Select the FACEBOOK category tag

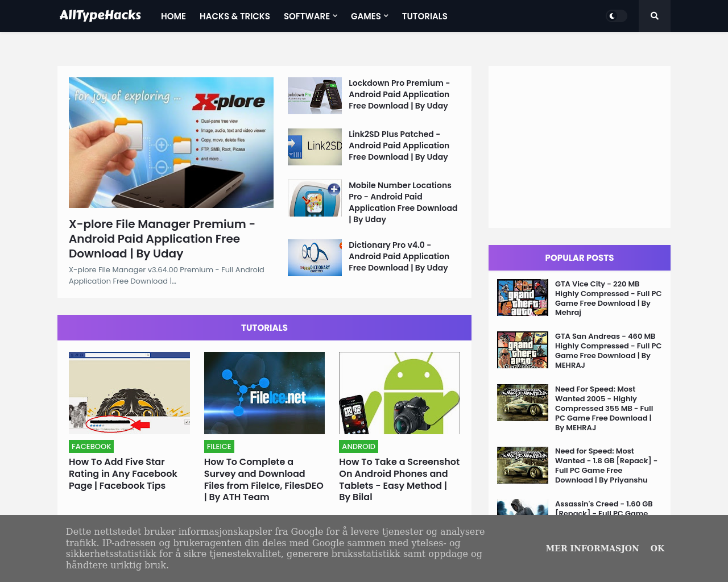91,446
